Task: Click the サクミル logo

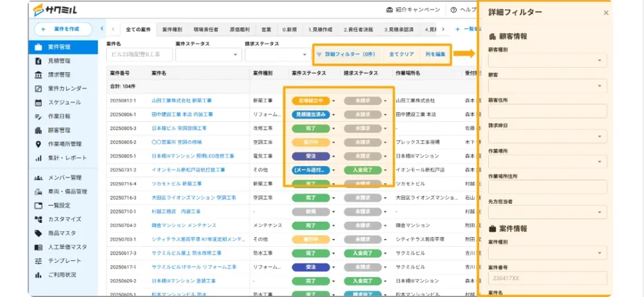Action: click(x=55, y=10)
